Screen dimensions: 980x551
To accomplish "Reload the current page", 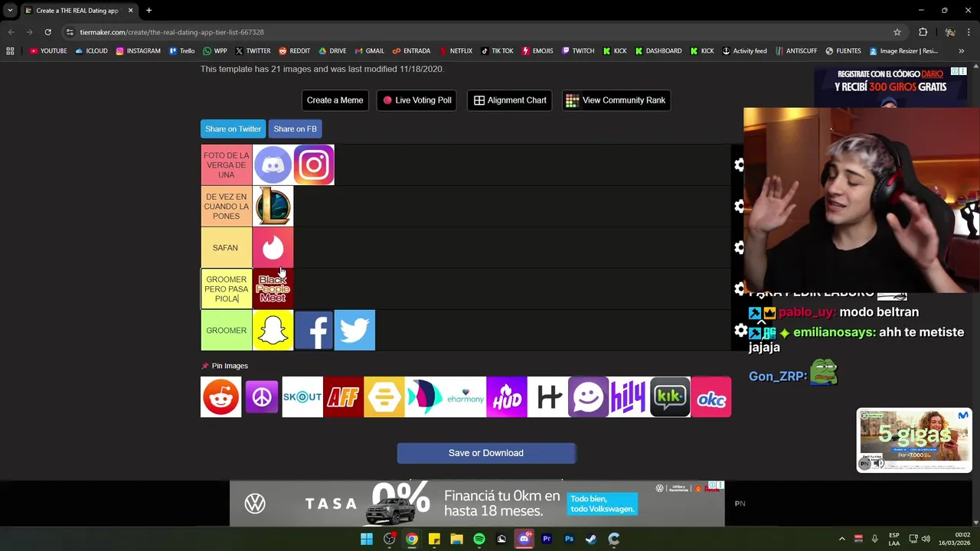I will pos(47,32).
